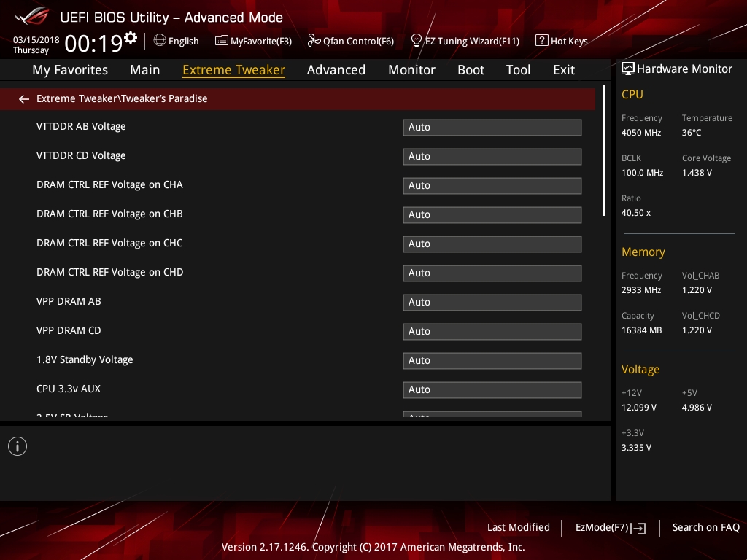This screenshot has height=560, width=747.
Task: Click the Qfan Control fan icon
Action: [x=314, y=41]
